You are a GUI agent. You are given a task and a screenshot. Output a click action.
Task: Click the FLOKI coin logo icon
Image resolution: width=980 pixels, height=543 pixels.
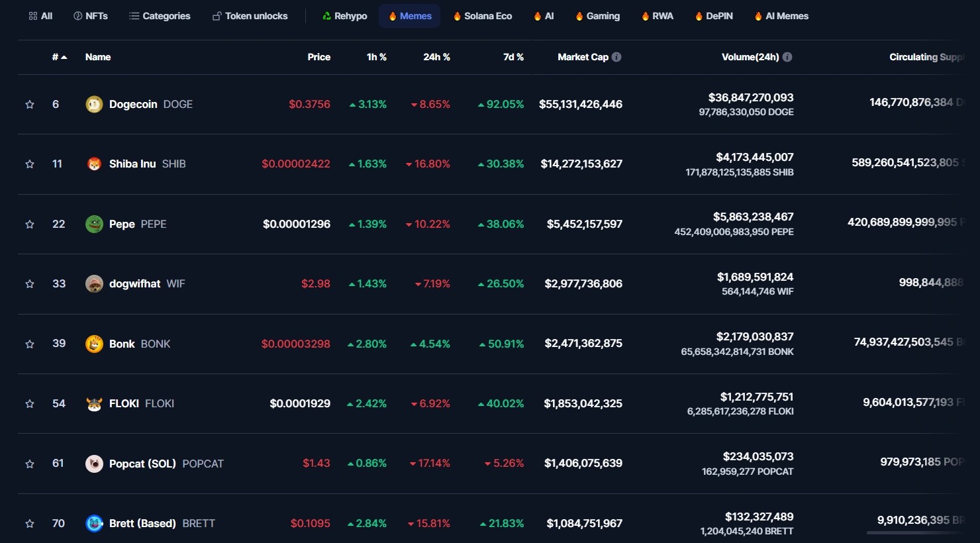(x=94, y=404)
